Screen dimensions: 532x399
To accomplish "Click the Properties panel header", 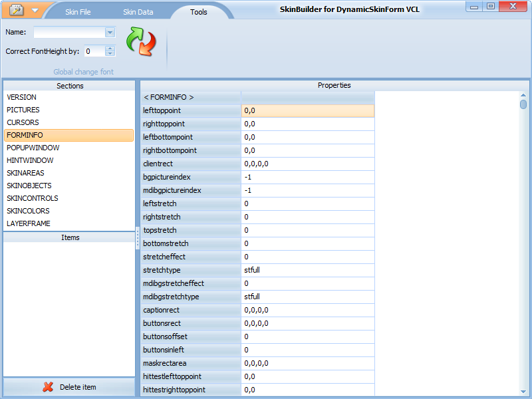I will (334, 86).
